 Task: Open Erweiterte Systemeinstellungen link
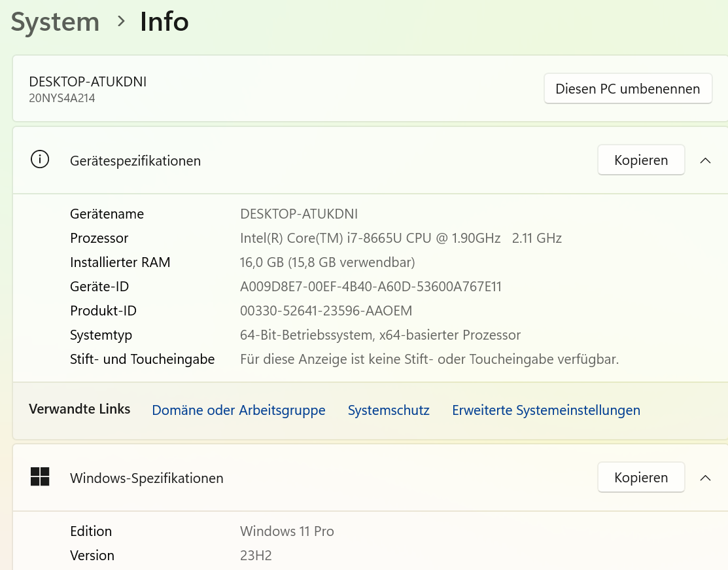[546, 410]
